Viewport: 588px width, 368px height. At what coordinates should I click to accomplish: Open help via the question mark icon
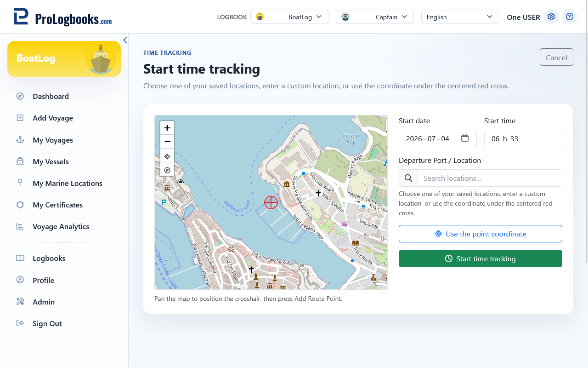(x=570, y=17)
